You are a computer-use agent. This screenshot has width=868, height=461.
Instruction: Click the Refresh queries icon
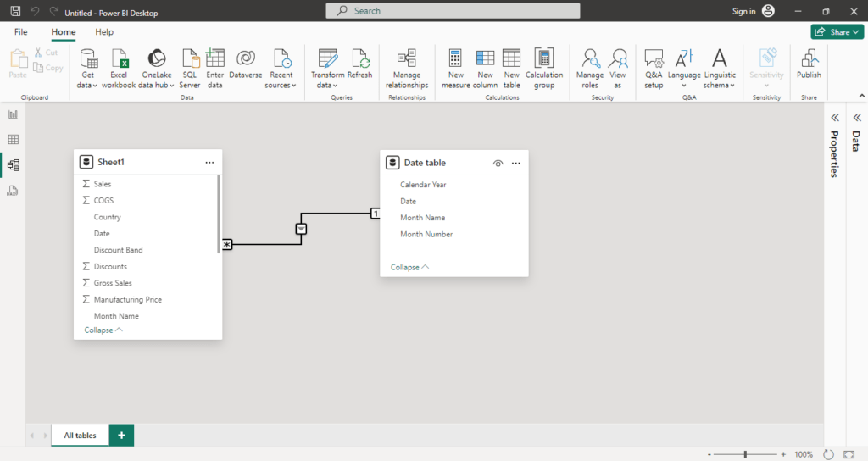coord(359,64)
